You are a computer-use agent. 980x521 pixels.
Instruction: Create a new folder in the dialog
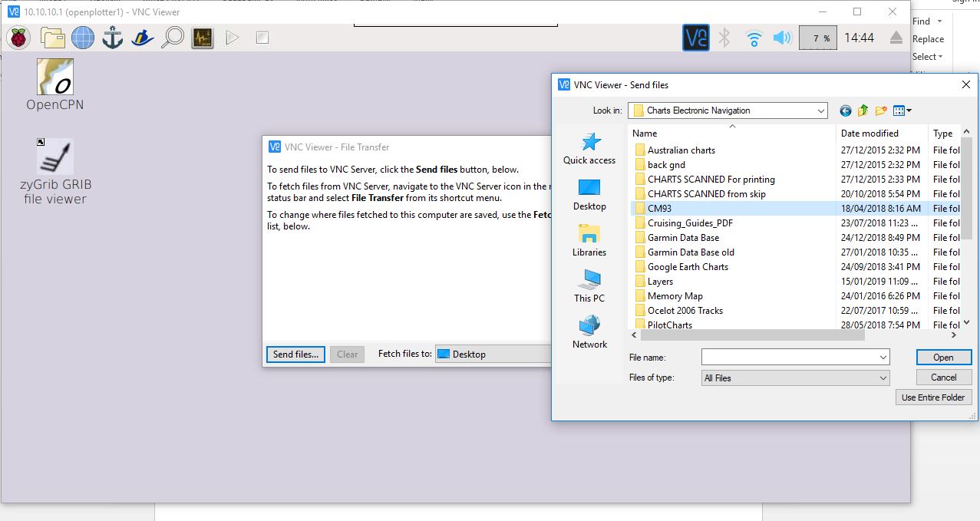(x=880, y=110)
